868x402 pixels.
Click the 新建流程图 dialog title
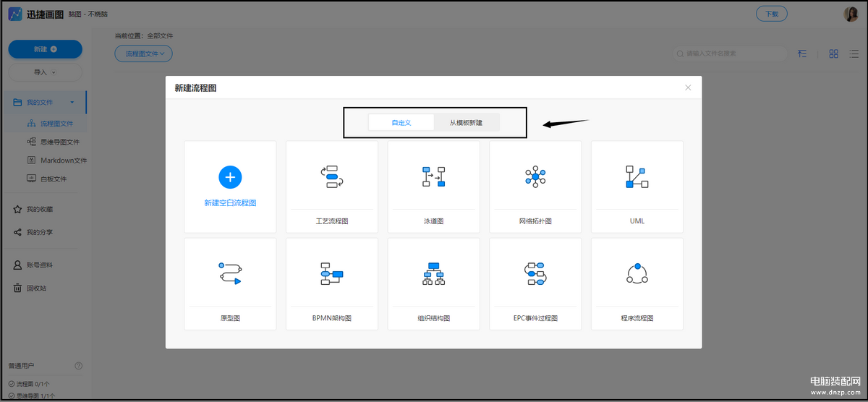195,87
